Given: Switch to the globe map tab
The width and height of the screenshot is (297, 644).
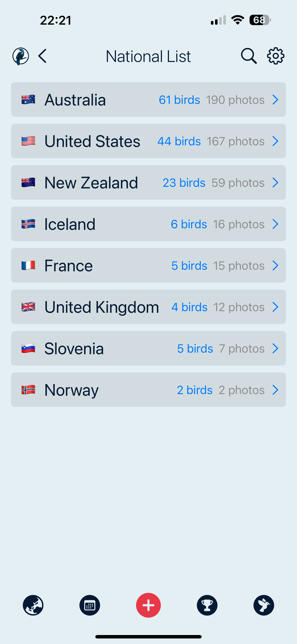Looking at the screenshot, I should pyautogui.click(x=33, y=605).
